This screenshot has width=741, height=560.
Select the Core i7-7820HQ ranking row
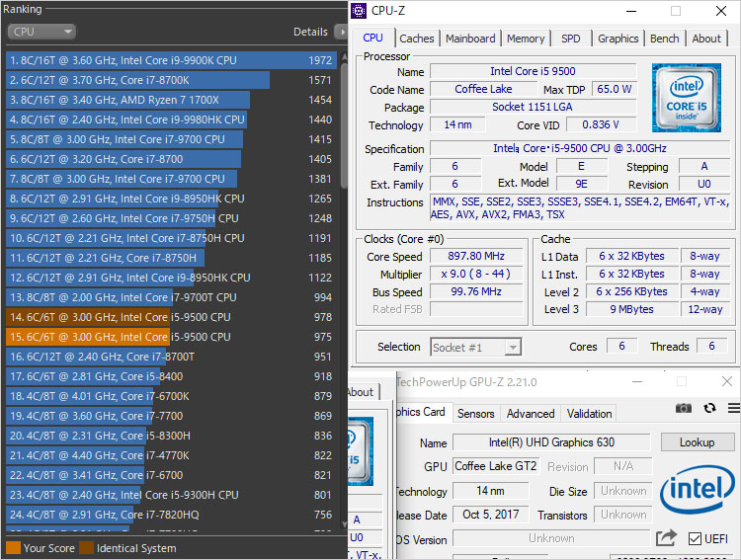[171, 515]
